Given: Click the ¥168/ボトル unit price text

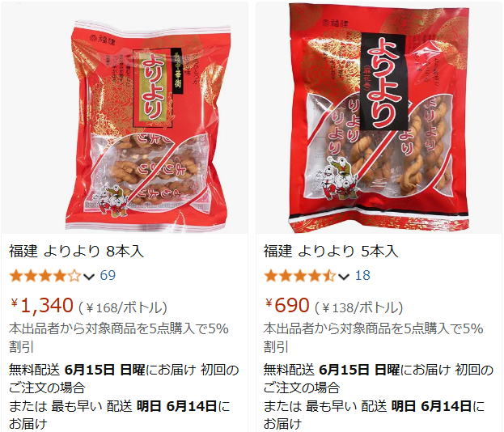Looking at the screenshot, I should (x=123, y=307).
